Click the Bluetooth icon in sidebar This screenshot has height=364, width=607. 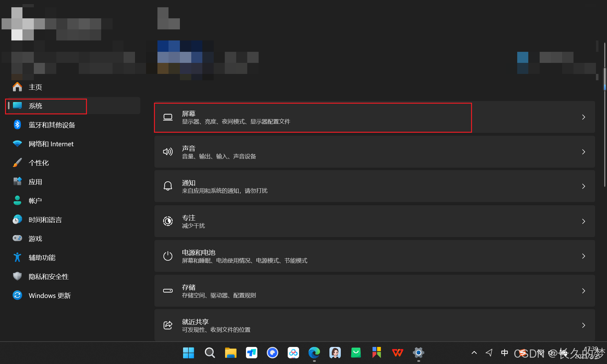[x=17, y=125]
